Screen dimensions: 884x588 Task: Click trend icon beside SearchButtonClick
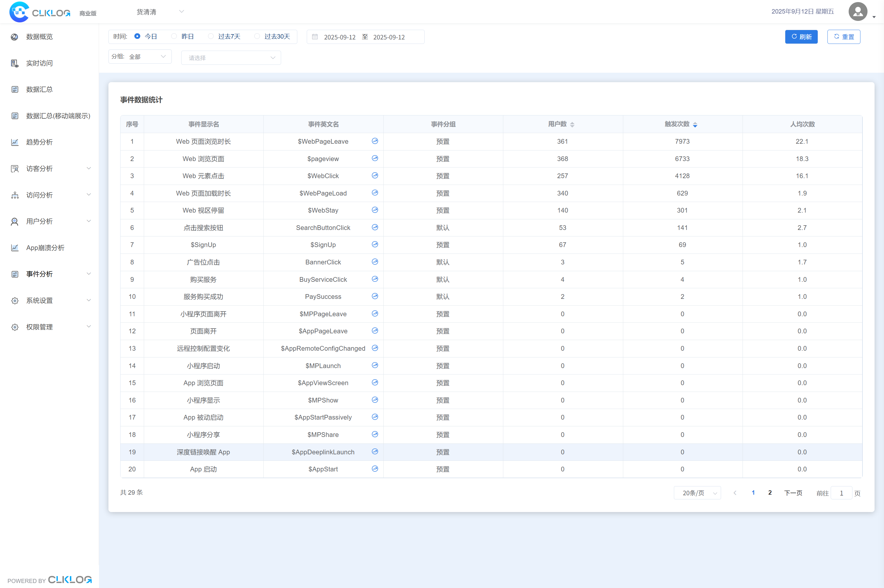tap(375, 227)
